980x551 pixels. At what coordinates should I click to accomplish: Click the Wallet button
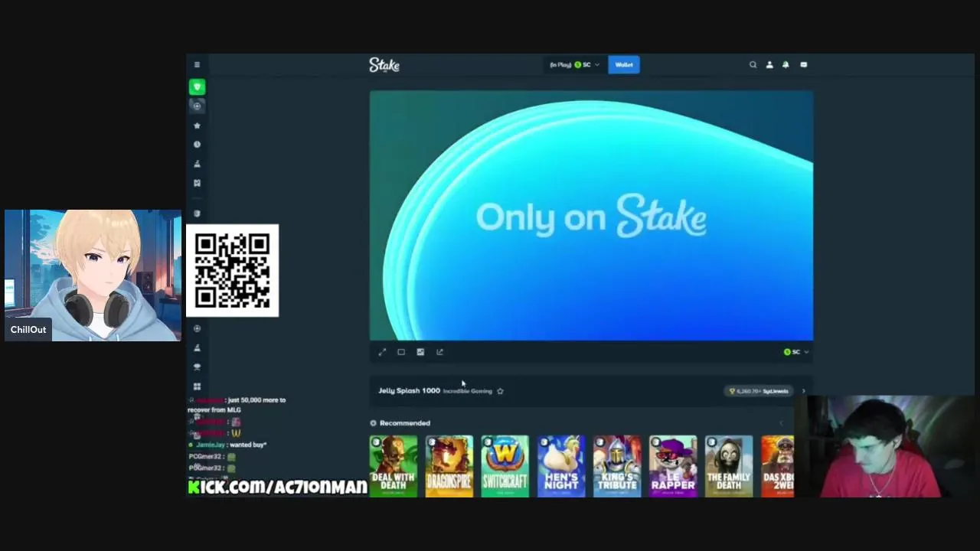point(624,65)
